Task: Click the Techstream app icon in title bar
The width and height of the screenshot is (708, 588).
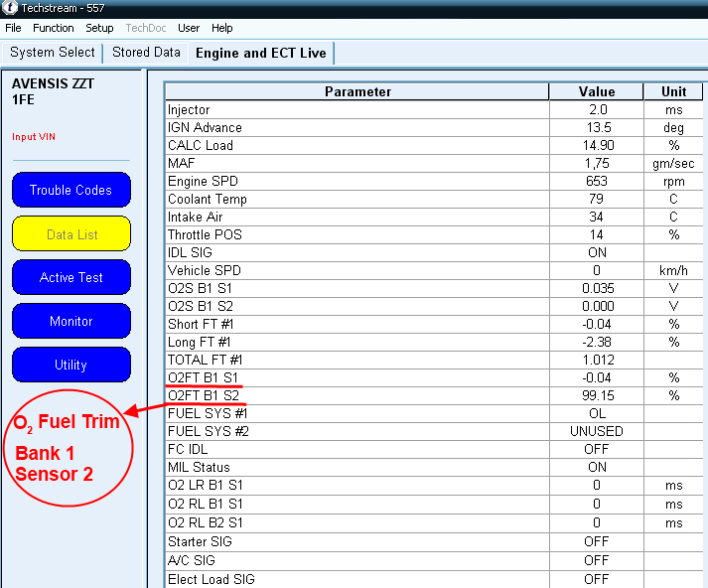Action: pyautogui.click(x=10, y=7)
